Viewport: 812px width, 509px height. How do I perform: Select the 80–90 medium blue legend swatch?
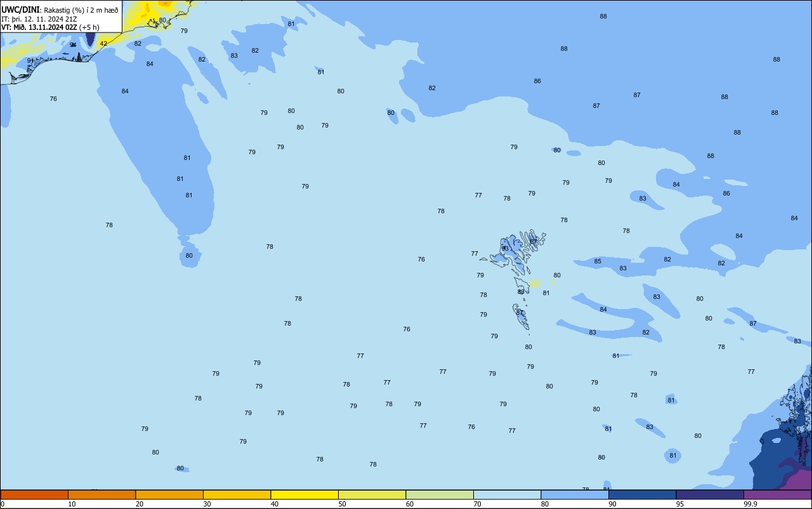pos(575,494)
